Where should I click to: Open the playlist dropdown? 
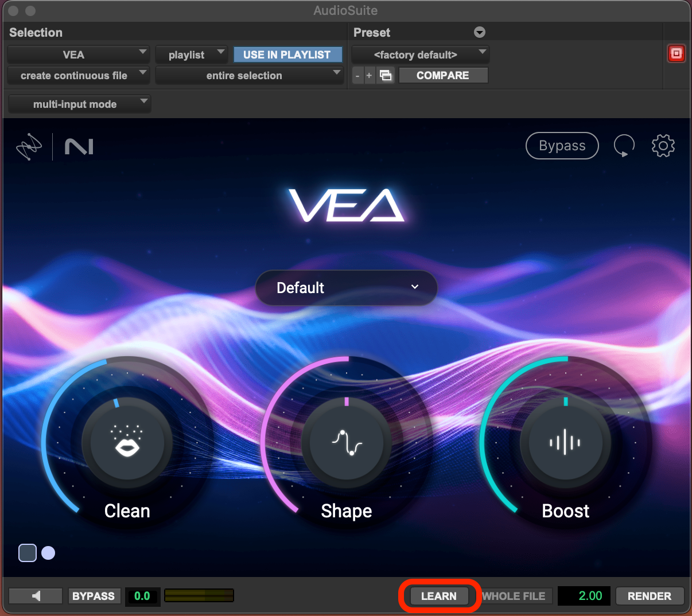coord(192,54)
